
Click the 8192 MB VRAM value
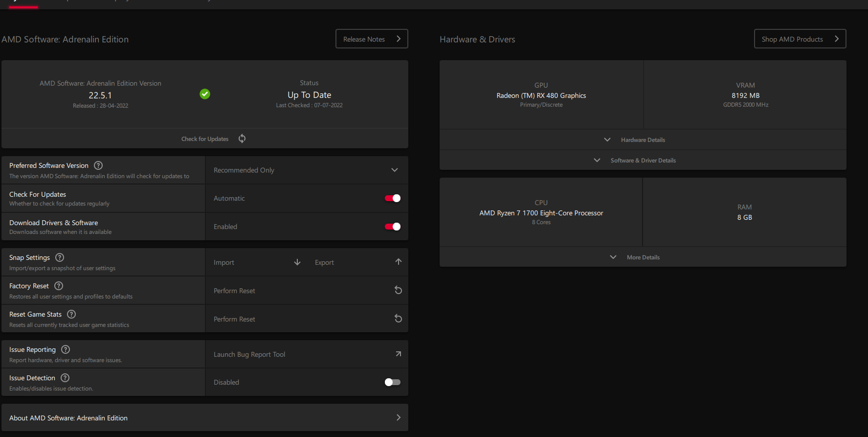coord(746,95)
